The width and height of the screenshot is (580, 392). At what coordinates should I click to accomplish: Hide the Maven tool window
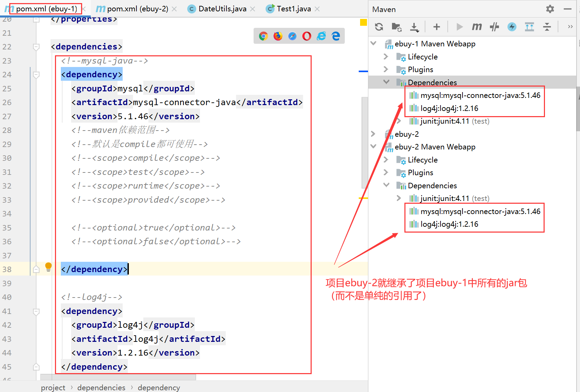(x=568, y=9)
